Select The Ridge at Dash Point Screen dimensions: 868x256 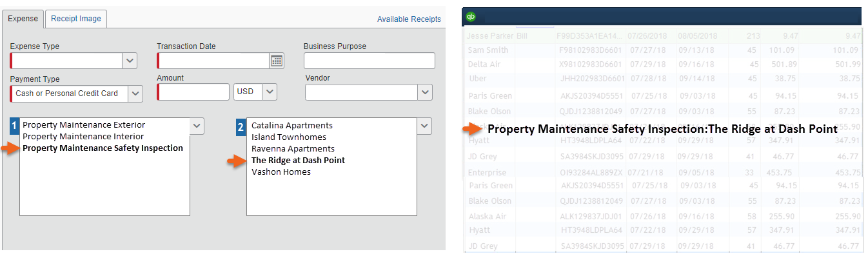(298, 160)
